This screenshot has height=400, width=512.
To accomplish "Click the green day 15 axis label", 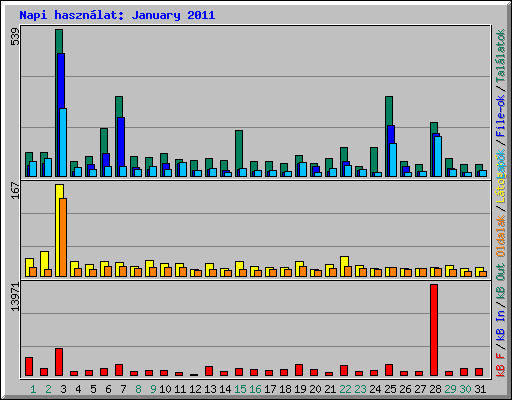I will pos(240,389).
